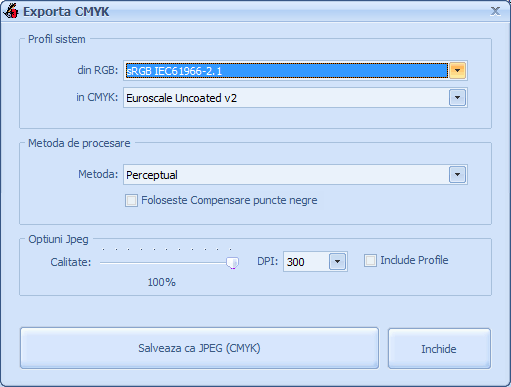
Task: Click the Exporta CMYK title bar text
Action: click(x=66, y=12)
